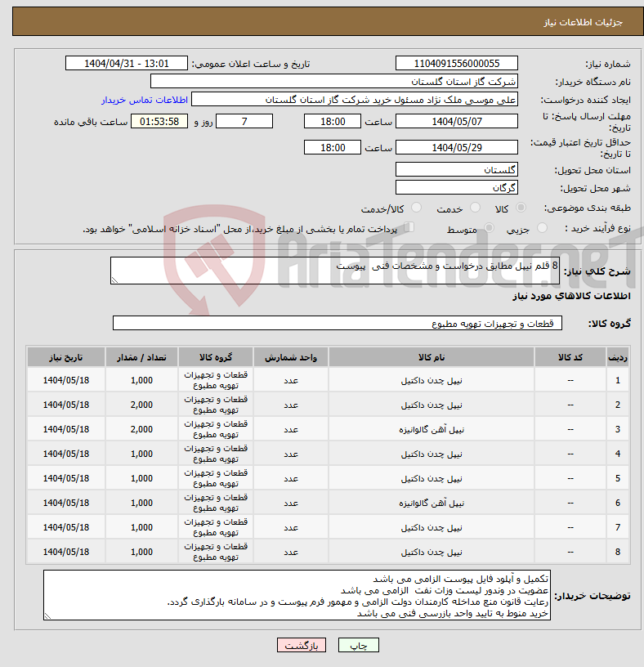The width and height of the screenshot is (644, 667).
Task: Click the response deadline time 18:00
Action: tap(332, 121)
